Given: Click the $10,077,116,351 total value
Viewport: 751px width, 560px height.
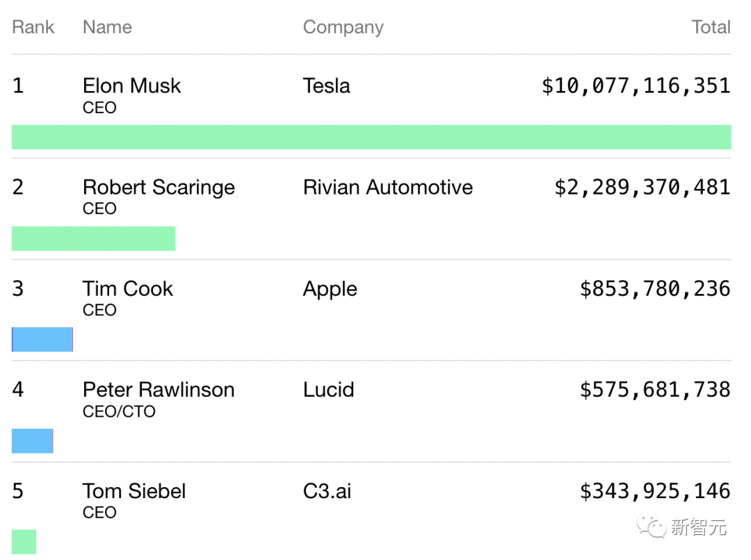Looking at the screenshot, I should (x=636, y=86).
